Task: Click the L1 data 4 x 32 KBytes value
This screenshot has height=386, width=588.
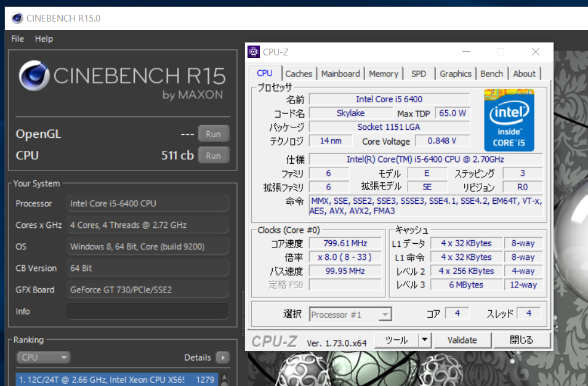Action: (x=467, y=243)
